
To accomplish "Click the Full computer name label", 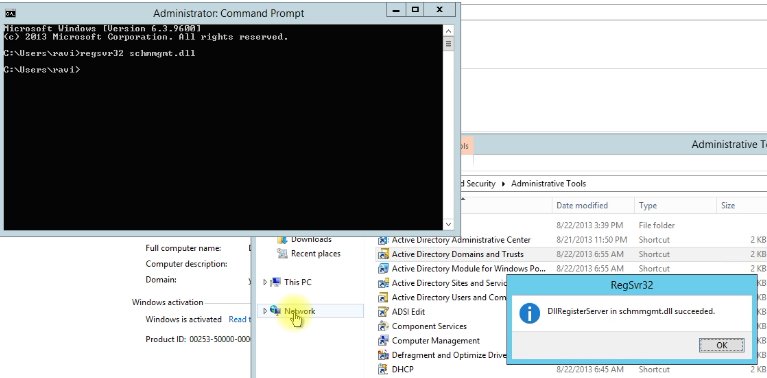I will click(183, 248).
